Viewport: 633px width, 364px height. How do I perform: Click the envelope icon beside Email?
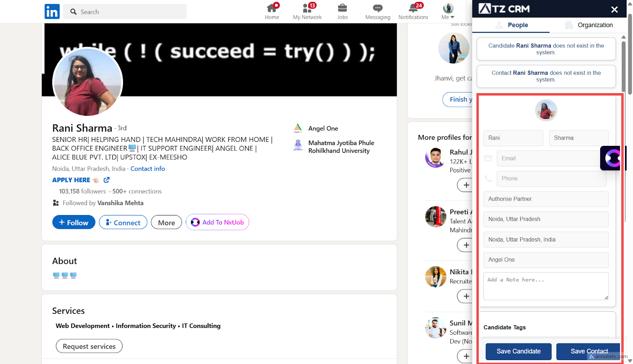(x=488, y=158)
